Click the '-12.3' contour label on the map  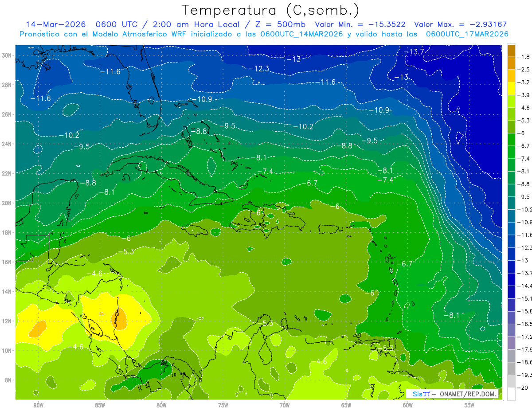point(259,68)
